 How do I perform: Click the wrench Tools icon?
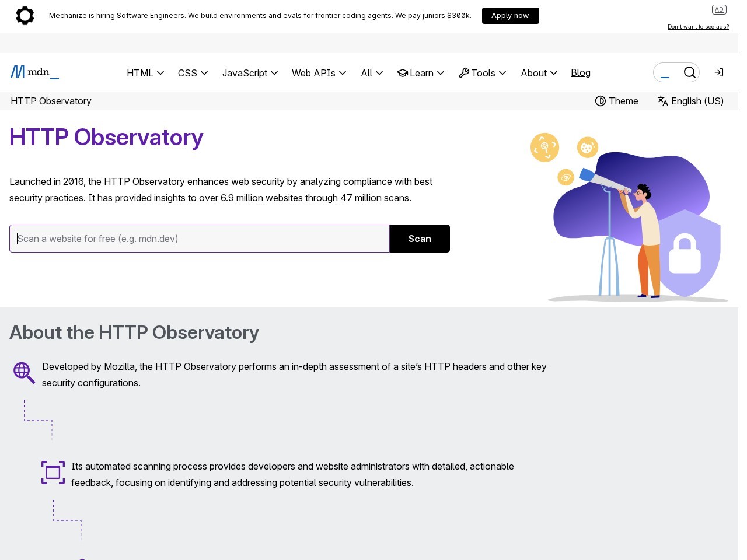(464, 73)
